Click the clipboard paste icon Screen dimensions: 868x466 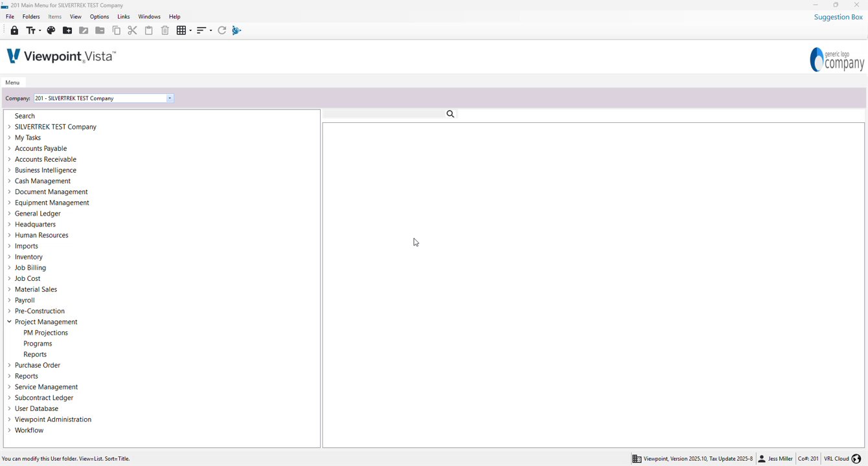(x=149, y=30)
